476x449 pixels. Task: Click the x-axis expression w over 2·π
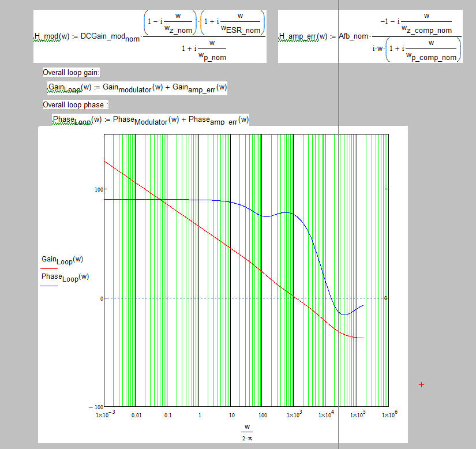point(247,432)
